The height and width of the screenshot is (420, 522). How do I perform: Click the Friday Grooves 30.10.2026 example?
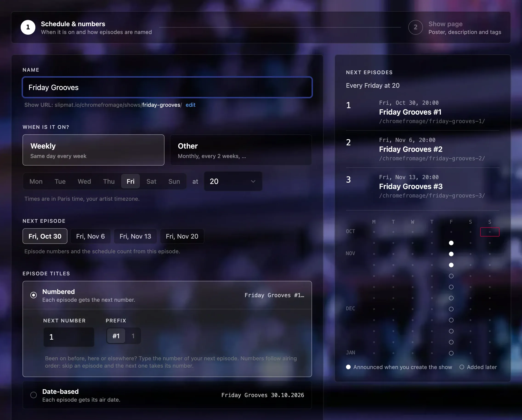263,395
